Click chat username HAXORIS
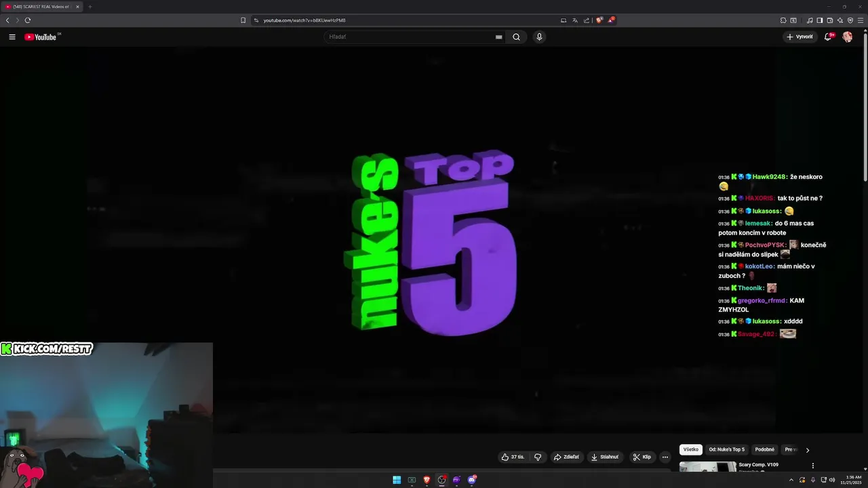The image size is (868, 488). 759,199
